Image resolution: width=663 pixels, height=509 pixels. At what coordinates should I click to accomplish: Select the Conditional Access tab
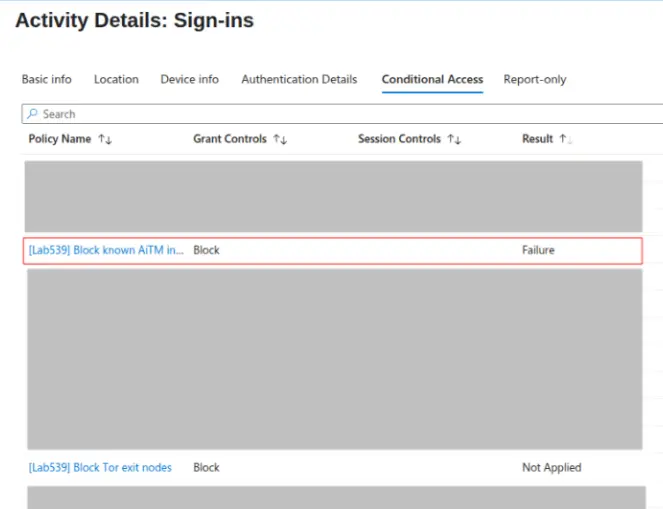tap(432, 79)
